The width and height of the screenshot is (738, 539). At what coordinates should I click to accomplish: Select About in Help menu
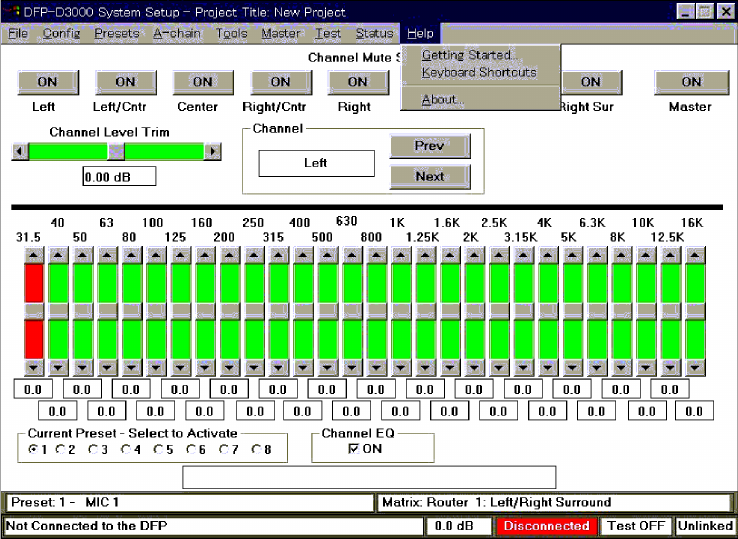tap(440, 99)
